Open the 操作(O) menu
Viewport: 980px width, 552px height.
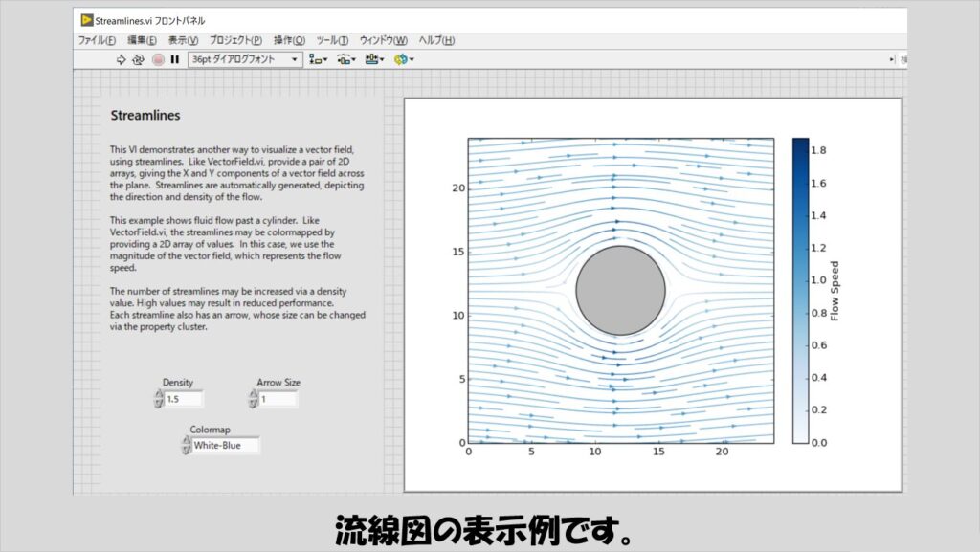[289, 40]
